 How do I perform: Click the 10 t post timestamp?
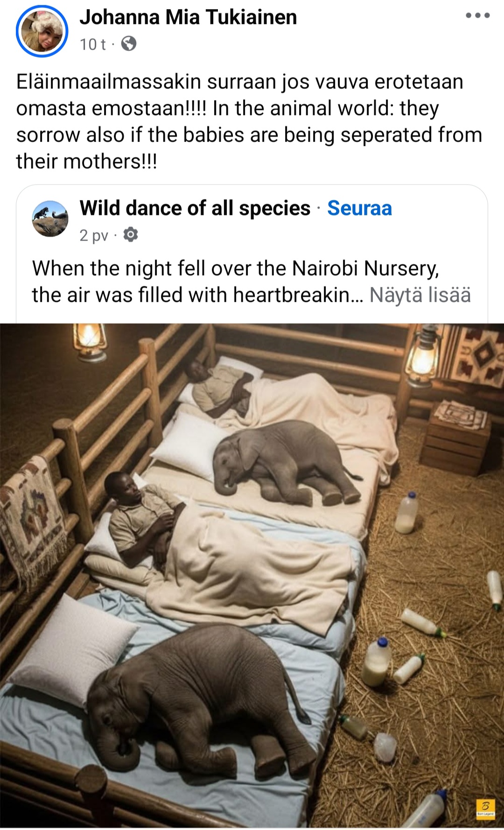pos(92,44)
